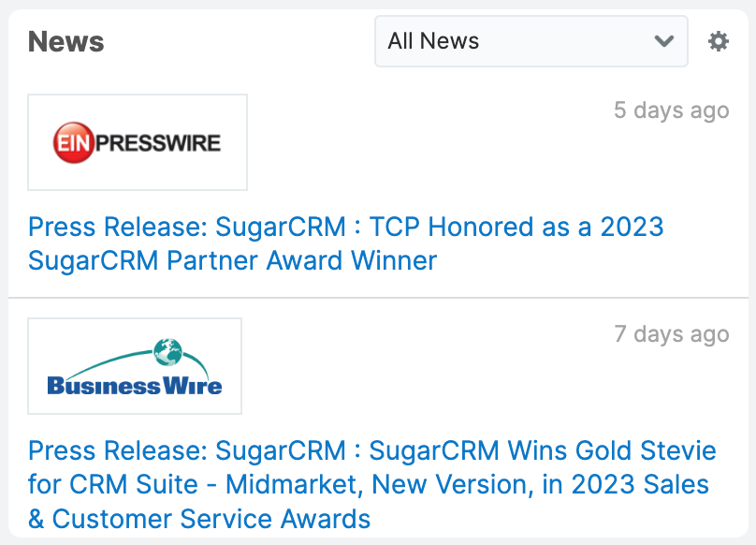Select the gear icon beside All News

click(717, 41)
